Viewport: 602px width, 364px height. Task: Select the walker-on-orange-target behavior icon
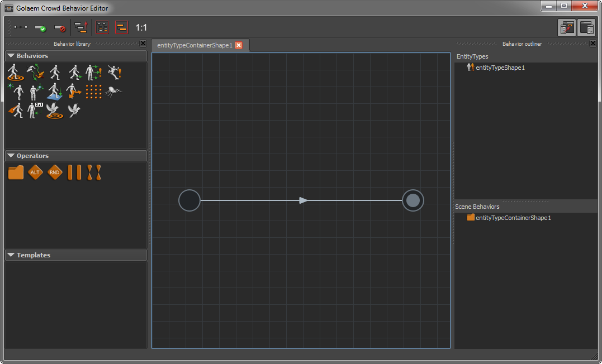point(16,72)
